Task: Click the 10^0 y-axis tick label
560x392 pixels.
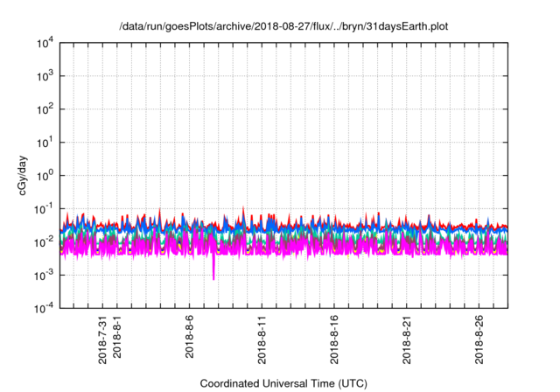Action: (46, 175)
